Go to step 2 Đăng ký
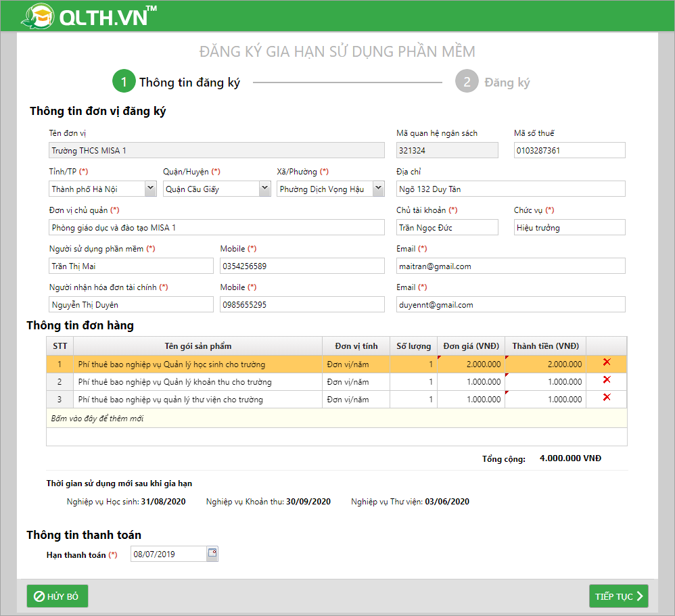The width and height of the screenshot is (675, 616). [467, 81]
